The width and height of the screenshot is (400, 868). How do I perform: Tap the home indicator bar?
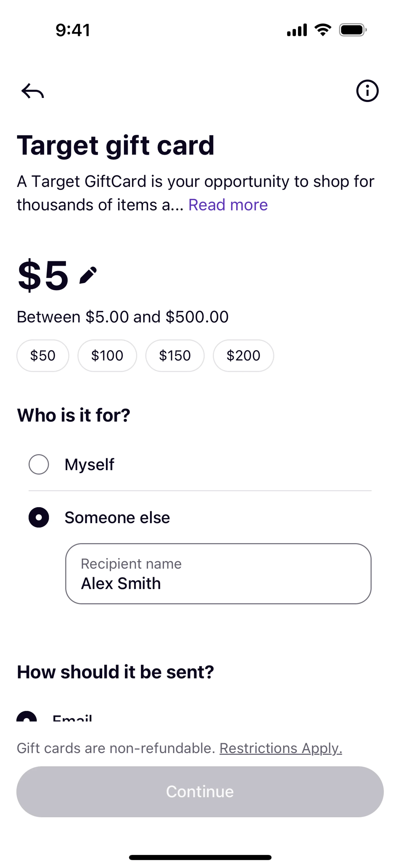(x=200, y=857)
